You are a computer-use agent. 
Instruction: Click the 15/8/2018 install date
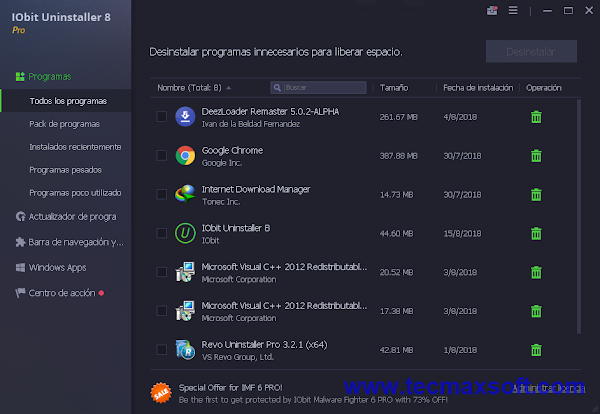point(462,233)
